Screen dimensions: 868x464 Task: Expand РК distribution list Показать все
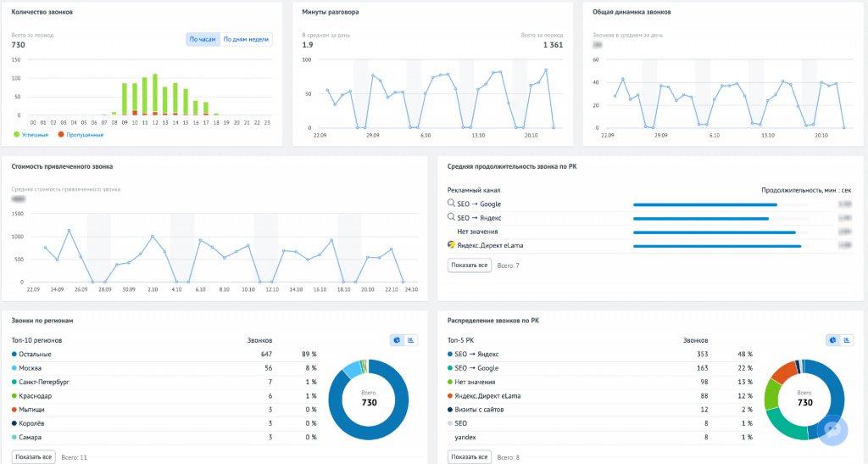[x=469, y=457]
